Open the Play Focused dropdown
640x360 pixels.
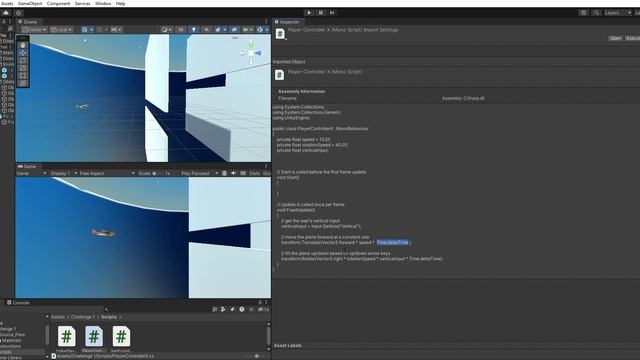(x=199, y=173)
